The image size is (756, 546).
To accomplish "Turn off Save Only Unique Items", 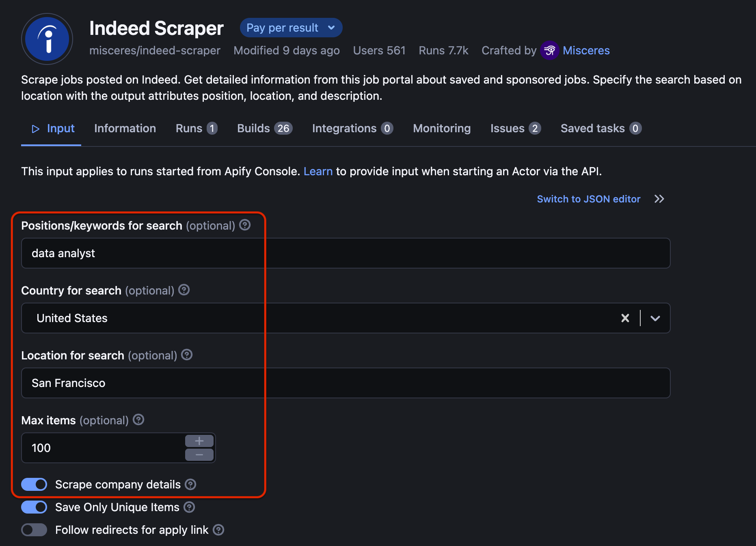I will [x=34, y=507].
